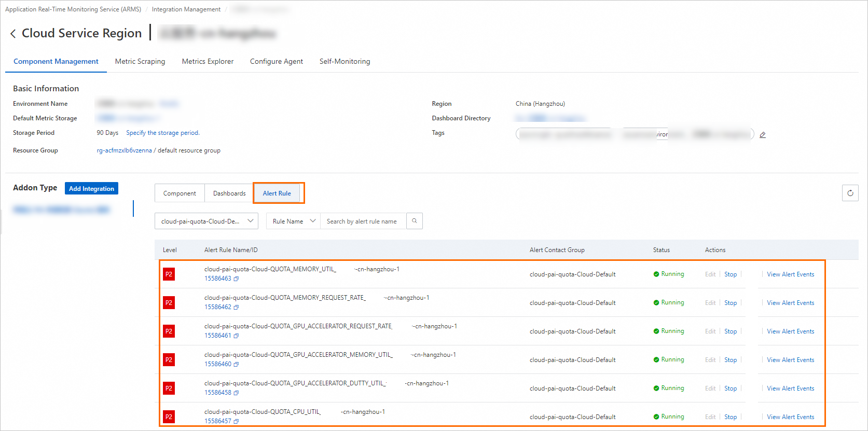Stop the QUOTA_CPU_UTIL alert rule
Screen dimensions: 868x431
[x=731, y=417]
